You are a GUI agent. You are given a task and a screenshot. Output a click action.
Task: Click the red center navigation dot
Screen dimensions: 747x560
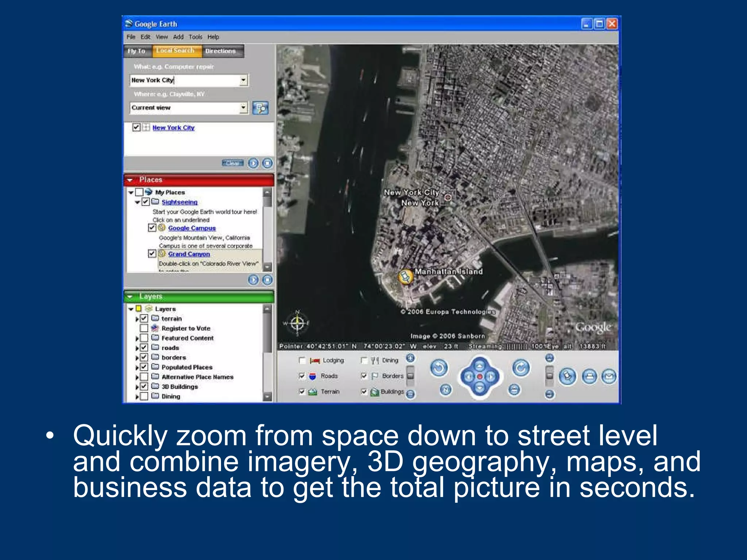(x=480, y=377)
